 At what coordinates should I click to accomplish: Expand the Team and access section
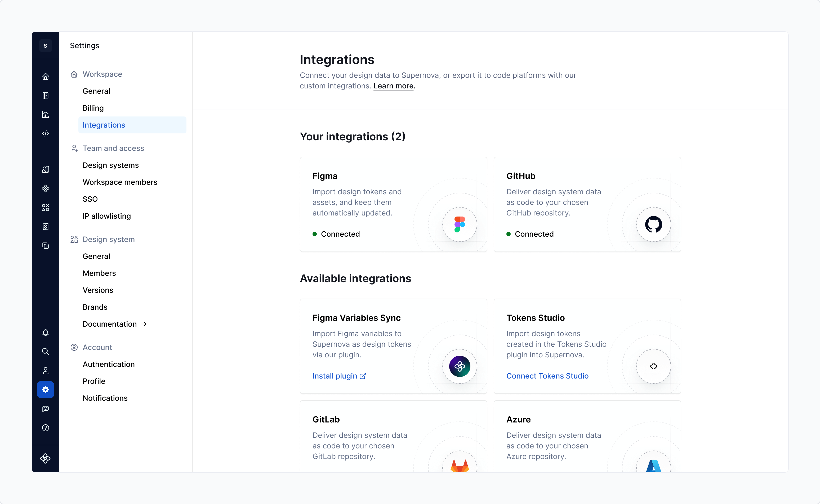click(x=113, y=148)
